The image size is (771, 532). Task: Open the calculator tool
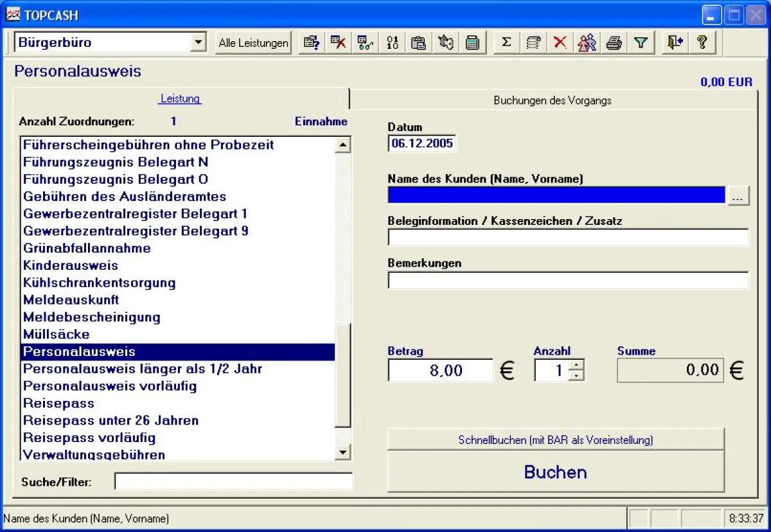[x=472, y=42]
